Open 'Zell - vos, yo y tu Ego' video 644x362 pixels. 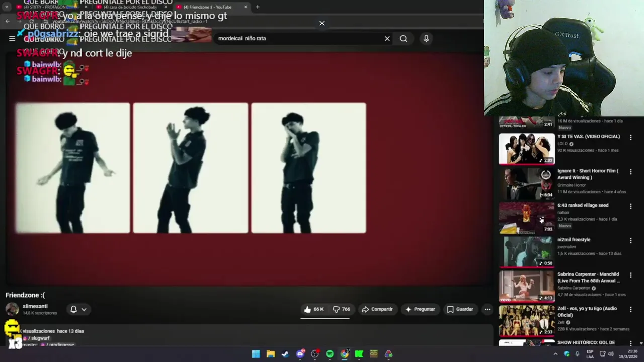coord(526,321)
